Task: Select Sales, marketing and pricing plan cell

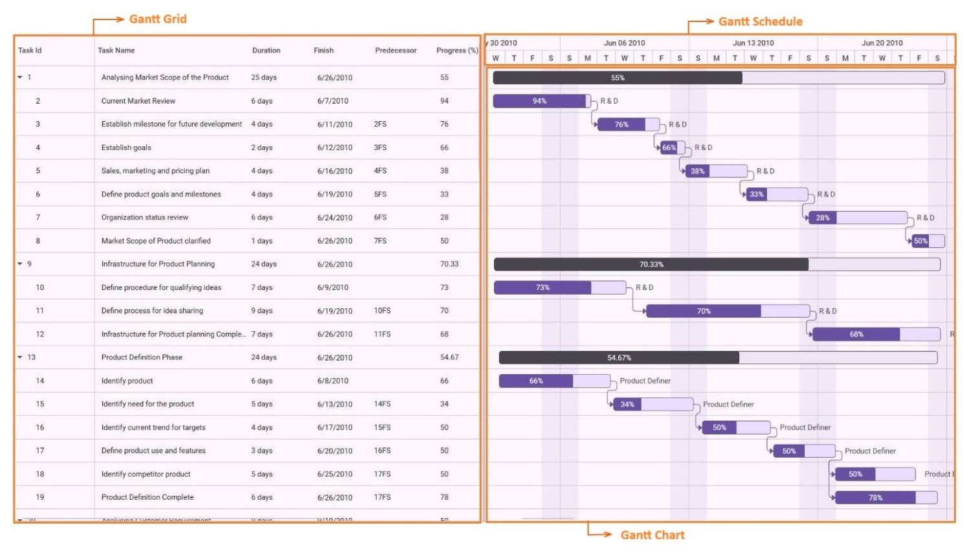Action: click(155, 171)
